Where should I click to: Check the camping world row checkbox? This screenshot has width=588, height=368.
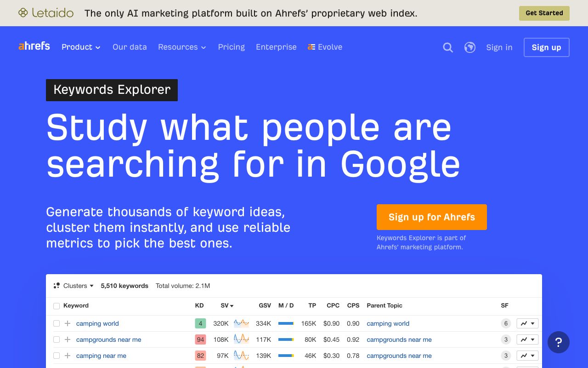57,323
